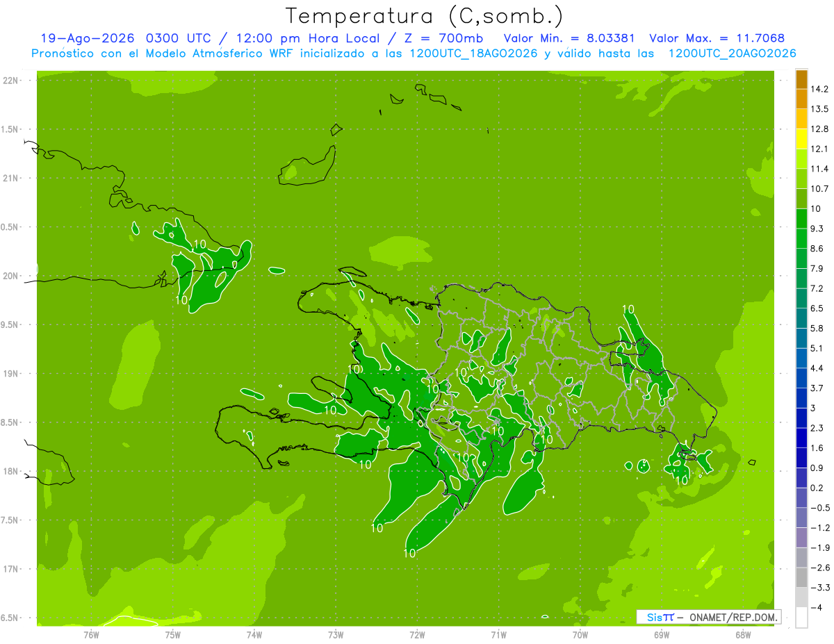This screenshot has width=834, height=644.
Task: Click the white swatch below -4
Action: (801, 617)
